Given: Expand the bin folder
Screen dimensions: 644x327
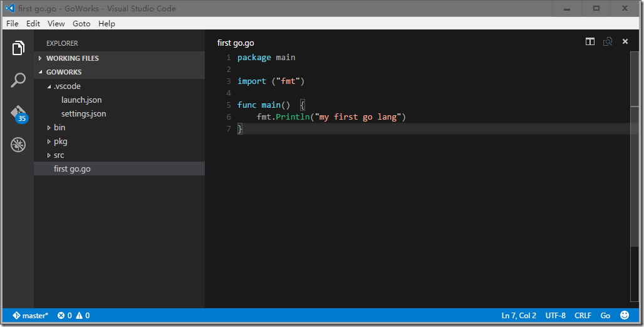Looking at the screenshot, I should [59, 128].
